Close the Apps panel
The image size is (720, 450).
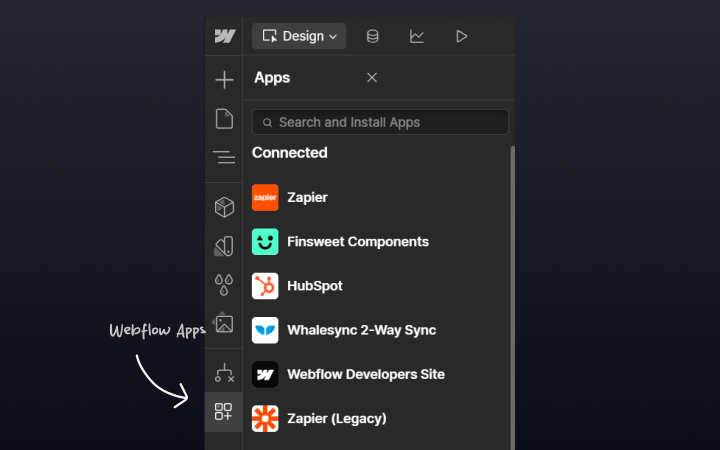coord(372,78)
